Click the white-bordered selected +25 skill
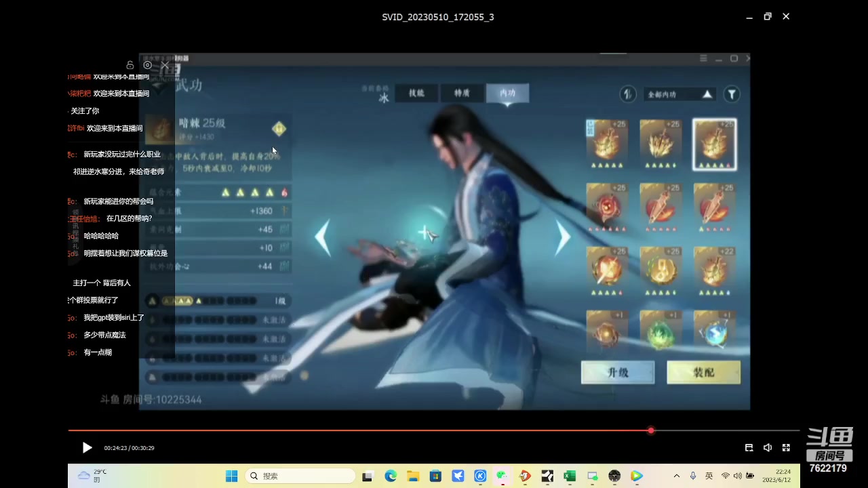 tap(714, 144)
